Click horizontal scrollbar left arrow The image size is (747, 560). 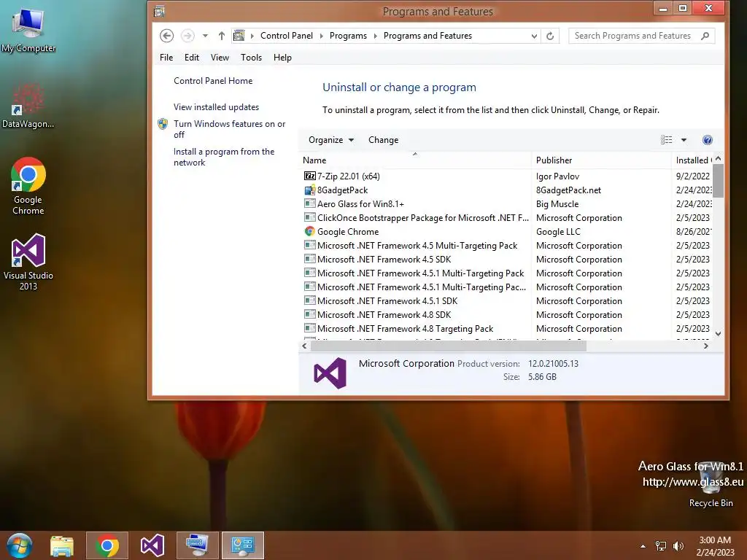304,346
